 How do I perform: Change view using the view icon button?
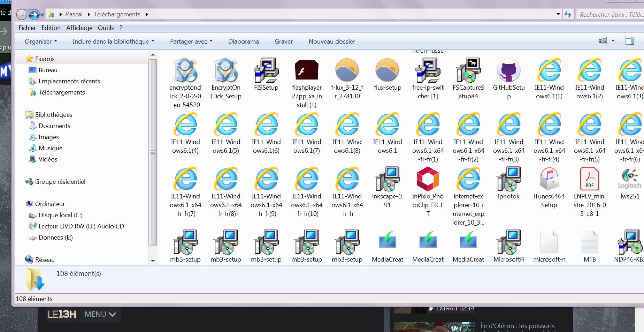coord(603,41)
